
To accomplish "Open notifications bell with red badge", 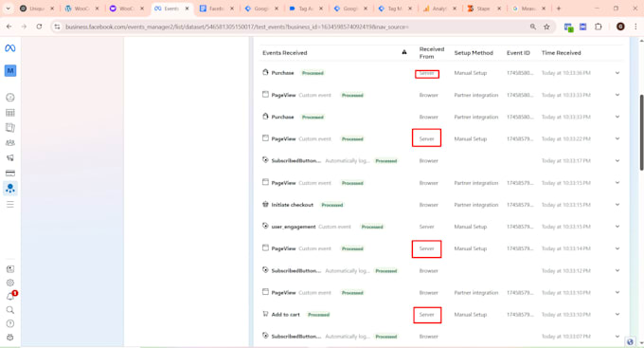I will click(x=10, y=296).
